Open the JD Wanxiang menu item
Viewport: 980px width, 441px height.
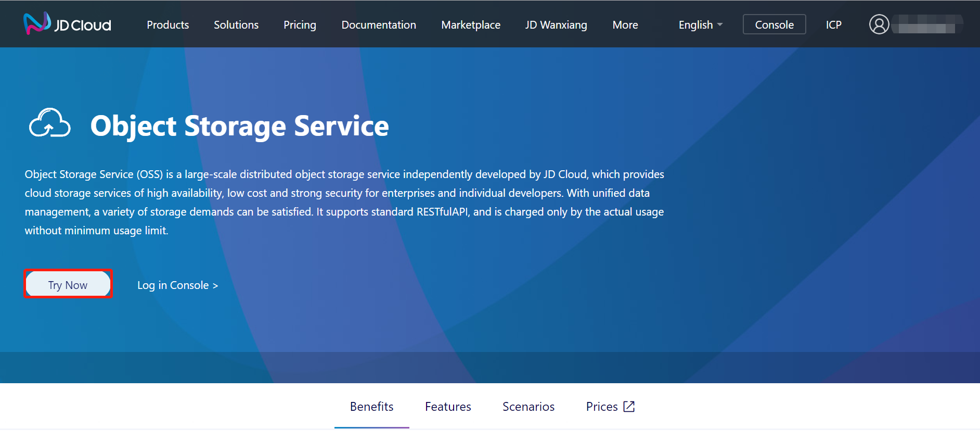556,24
